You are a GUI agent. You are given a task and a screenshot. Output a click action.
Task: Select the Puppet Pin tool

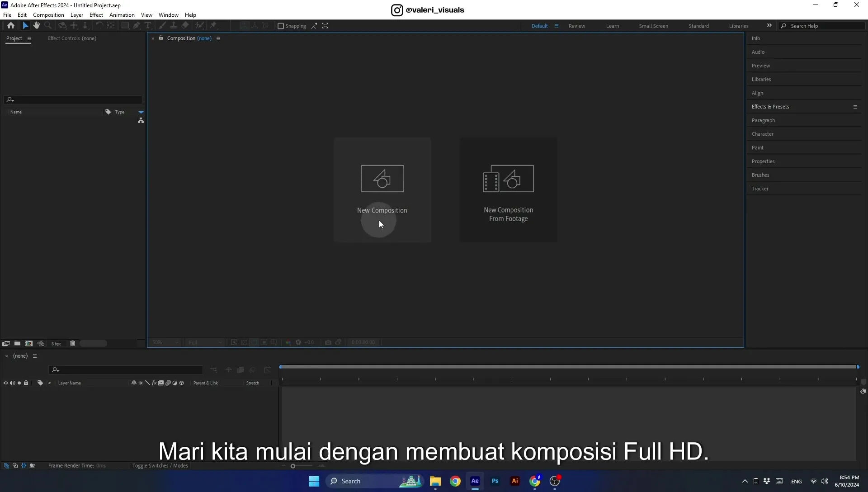213,26
